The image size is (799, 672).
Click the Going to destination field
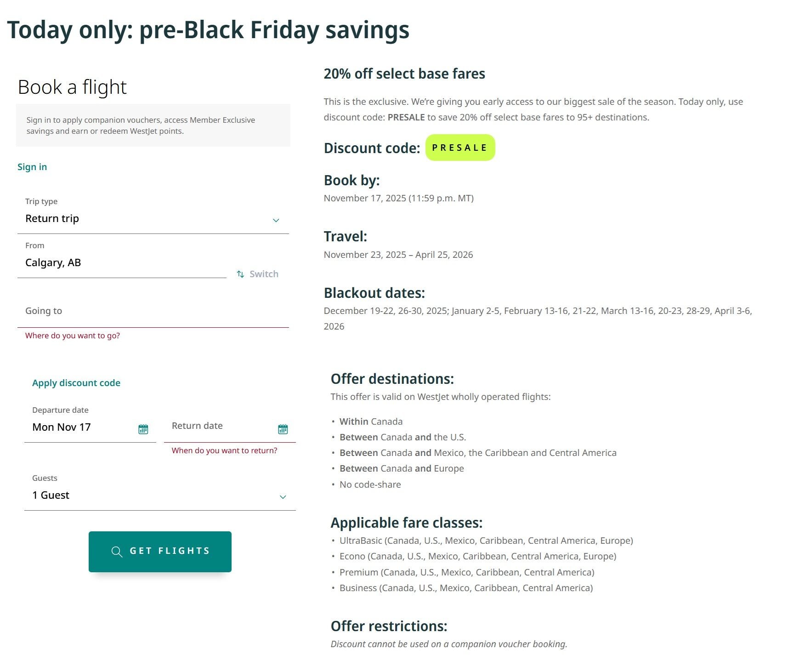tap(153, 311)
